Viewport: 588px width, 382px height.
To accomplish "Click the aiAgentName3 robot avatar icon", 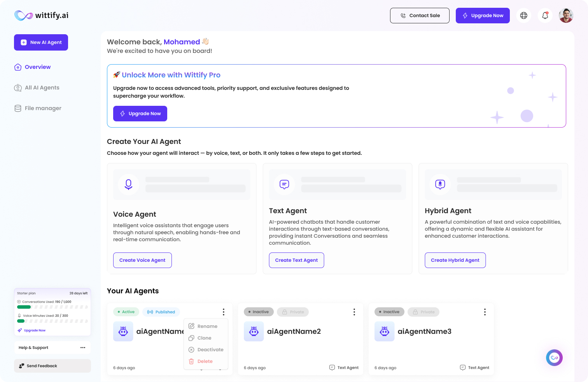I will (385, 331).
